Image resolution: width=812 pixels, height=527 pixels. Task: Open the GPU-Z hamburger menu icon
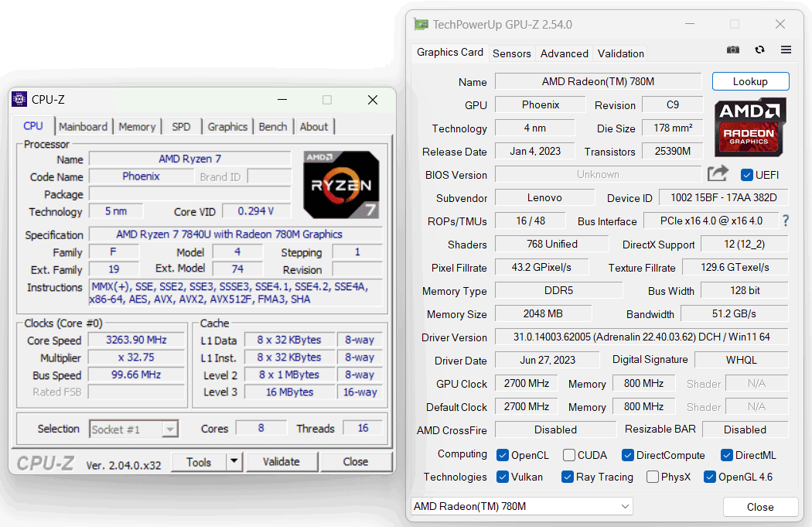(786, 50)
